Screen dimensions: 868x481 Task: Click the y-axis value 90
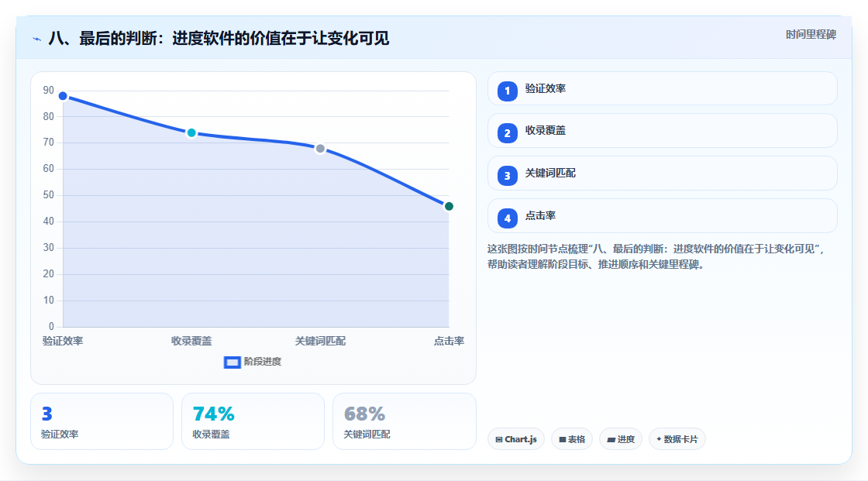pos(49,90)
